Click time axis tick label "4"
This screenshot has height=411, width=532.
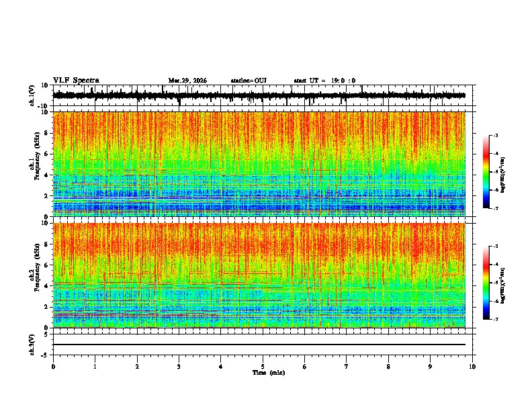[x=221, y=367]
